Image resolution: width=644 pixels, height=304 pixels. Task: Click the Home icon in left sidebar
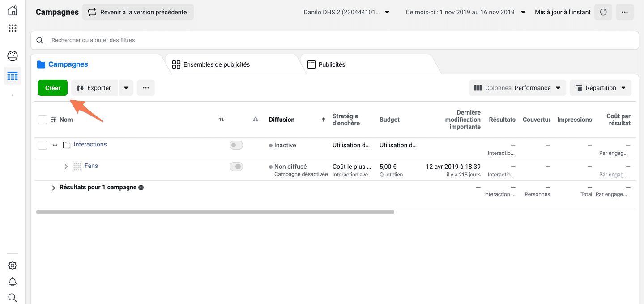[x=13, y=11]
